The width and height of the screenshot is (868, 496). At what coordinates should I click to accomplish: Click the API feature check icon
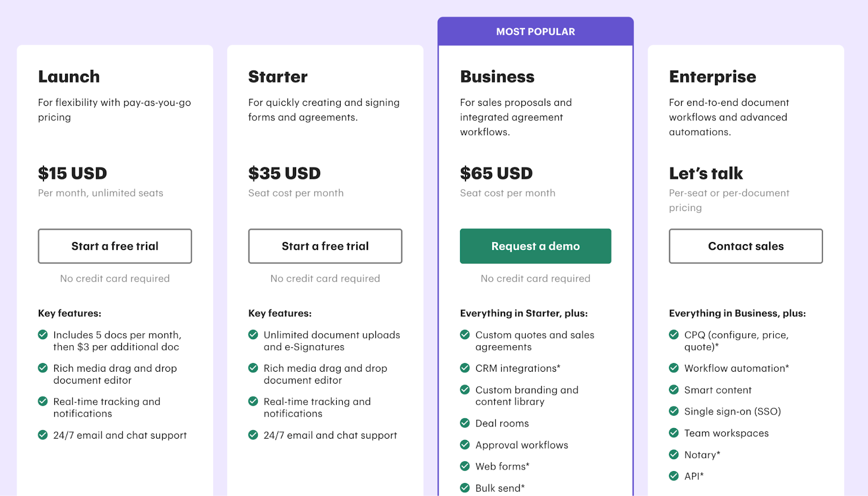(x=674, y=476)
